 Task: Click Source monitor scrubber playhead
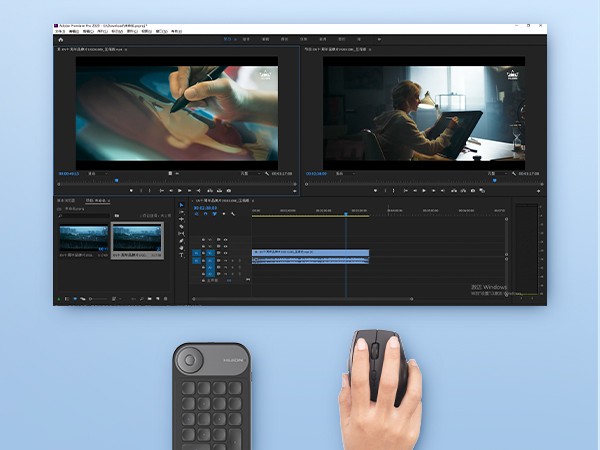[x=117, y=180]
